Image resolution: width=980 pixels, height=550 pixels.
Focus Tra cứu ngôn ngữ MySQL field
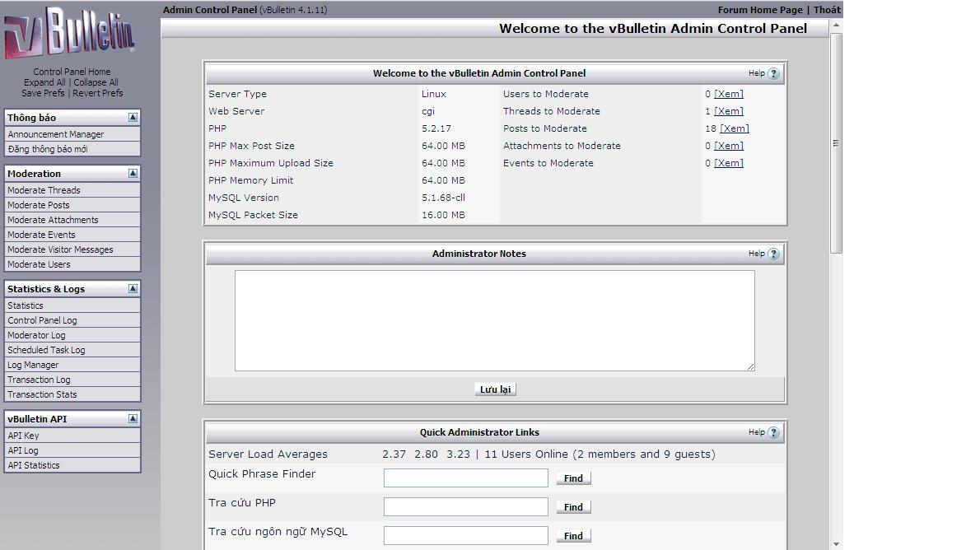point(465,536)
